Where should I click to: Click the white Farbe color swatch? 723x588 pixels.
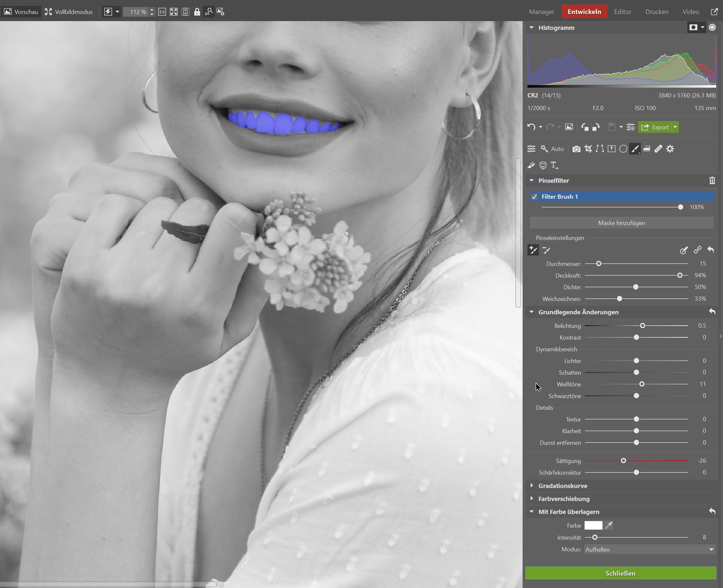(593, 525)
